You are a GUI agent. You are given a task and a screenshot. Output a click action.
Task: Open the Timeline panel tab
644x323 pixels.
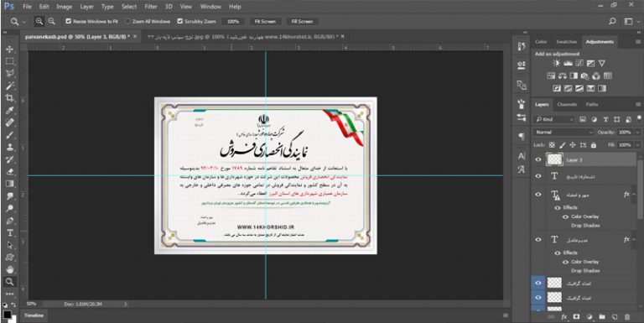pyautogui.click(x=34, y=315)
